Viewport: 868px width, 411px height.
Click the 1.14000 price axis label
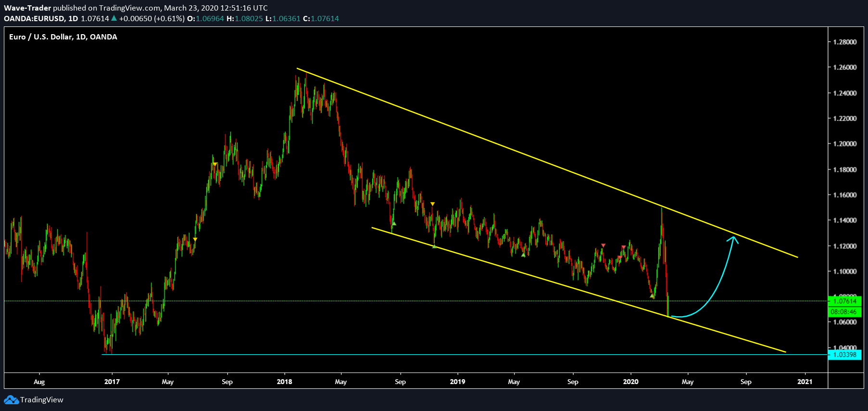845,220
